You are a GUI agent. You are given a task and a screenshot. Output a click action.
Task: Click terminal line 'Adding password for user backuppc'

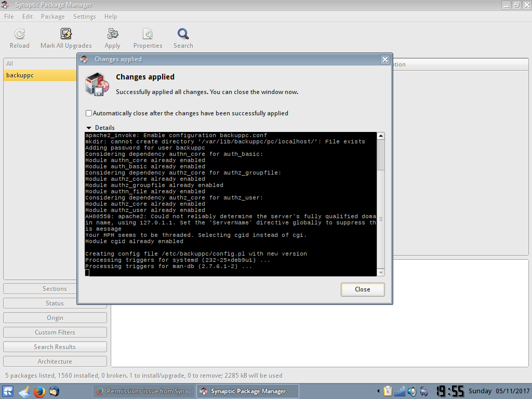point(145,148)
